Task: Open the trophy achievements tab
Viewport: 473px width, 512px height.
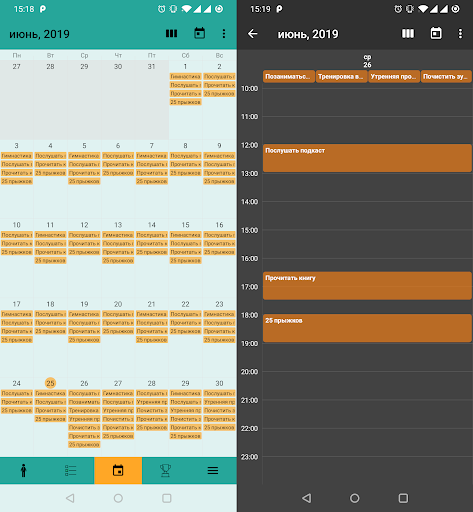Action: (x=165, y=470)
